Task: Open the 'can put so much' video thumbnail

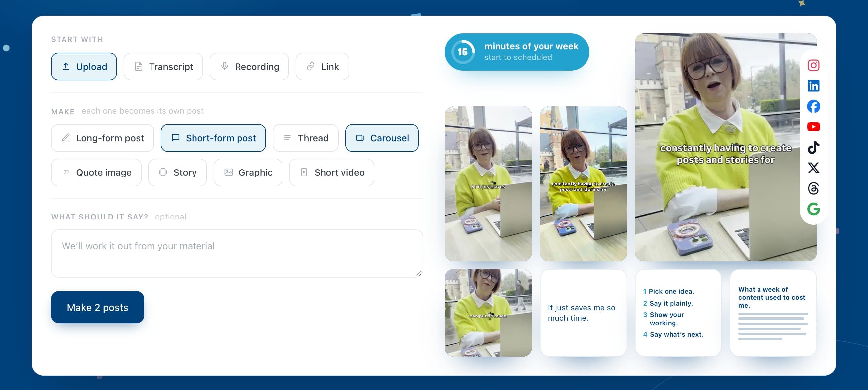Action: coord(488,313)
